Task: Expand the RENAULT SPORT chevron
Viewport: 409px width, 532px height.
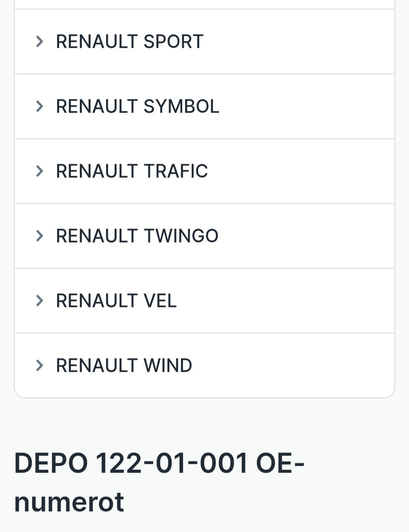Action: point(40,41)
